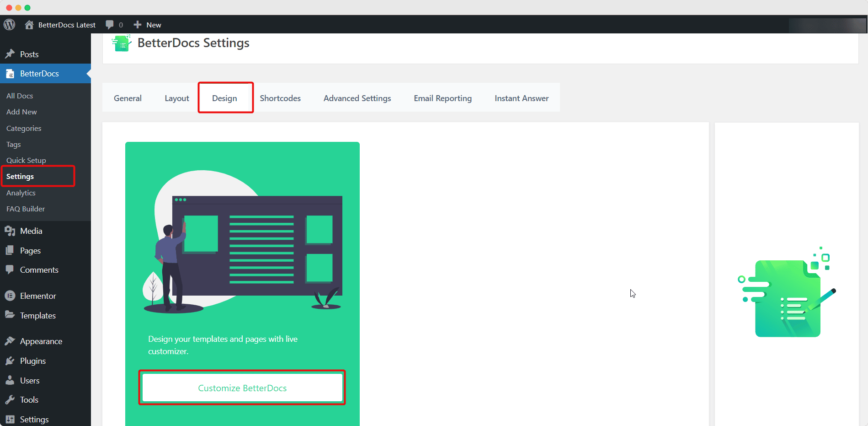
Task: Select the Pages icon in sidebar
Action: tap(10, 250)
